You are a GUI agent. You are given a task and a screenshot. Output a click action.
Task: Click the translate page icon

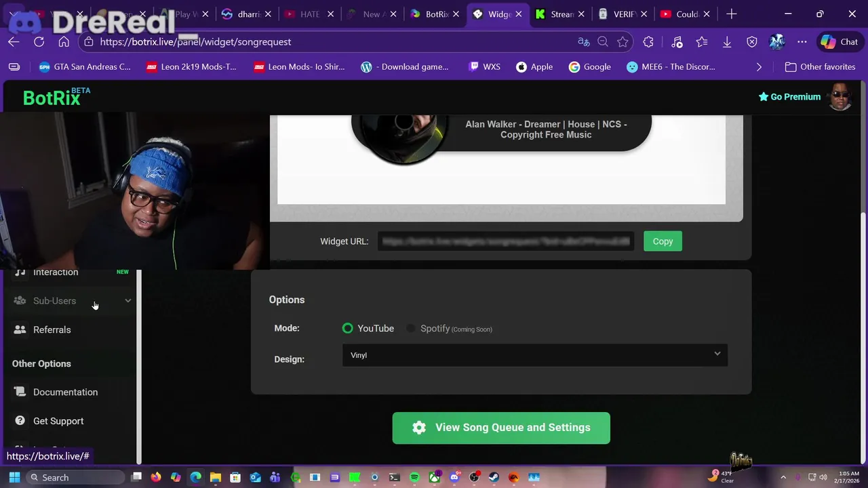(x=583, y=42)
